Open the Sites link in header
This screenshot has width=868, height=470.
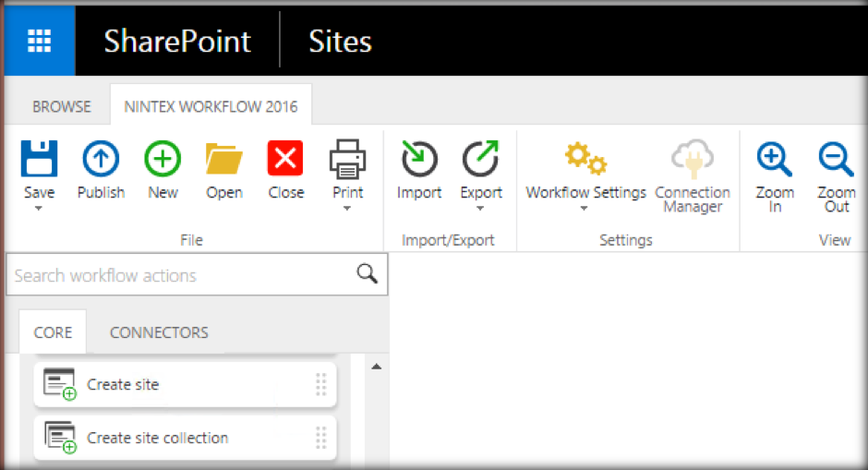click(x=340, y=42)
